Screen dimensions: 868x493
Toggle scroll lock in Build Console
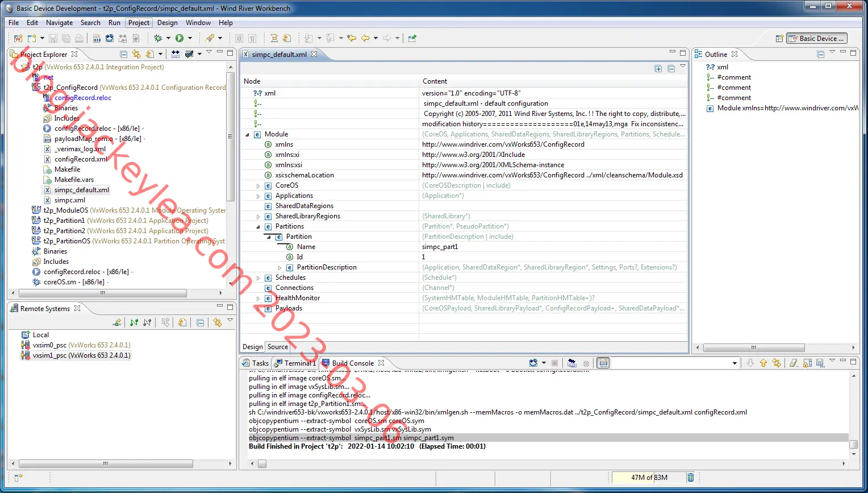click(807, 363)
